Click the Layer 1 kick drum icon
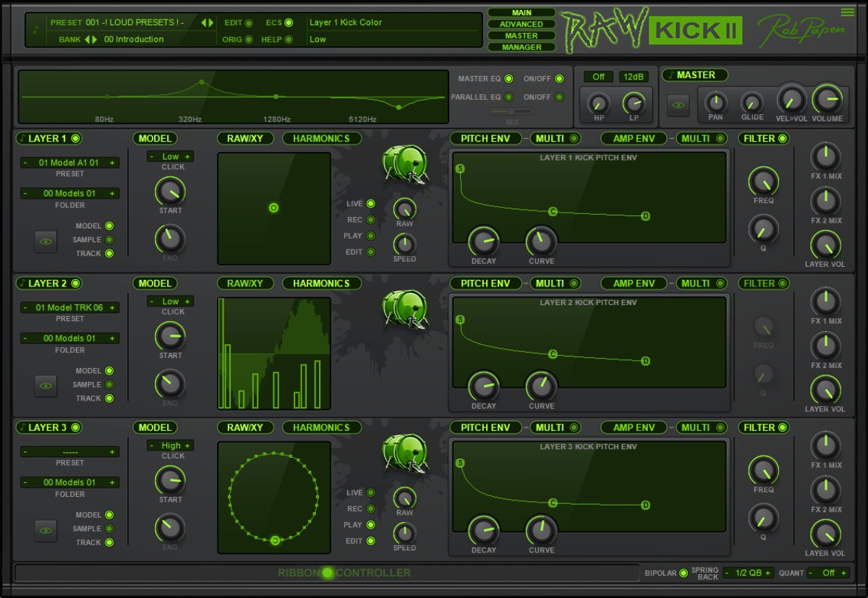The image size is (868, 598). tap(406, 163)
